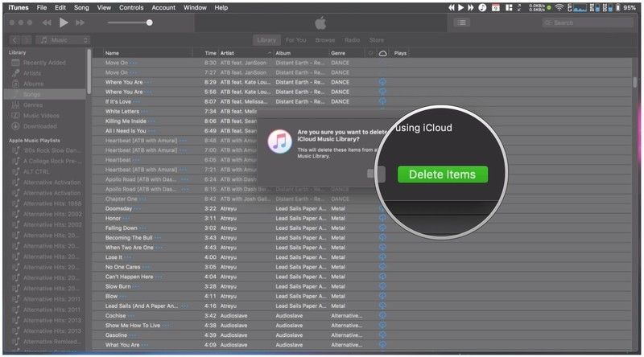This screenshot has height=357, width=644.
Task: Select Recently Added in Library sidebar
Action: click(45, 63)
